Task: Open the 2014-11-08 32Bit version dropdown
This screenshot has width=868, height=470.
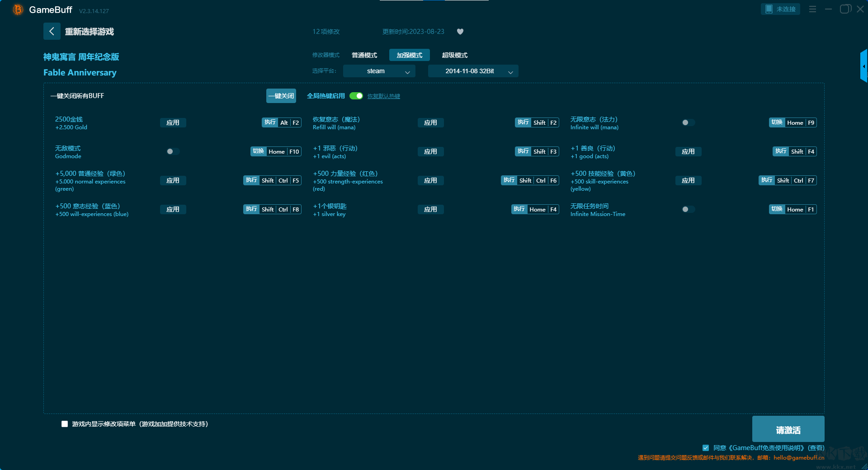Action: (x=473, y=71)
